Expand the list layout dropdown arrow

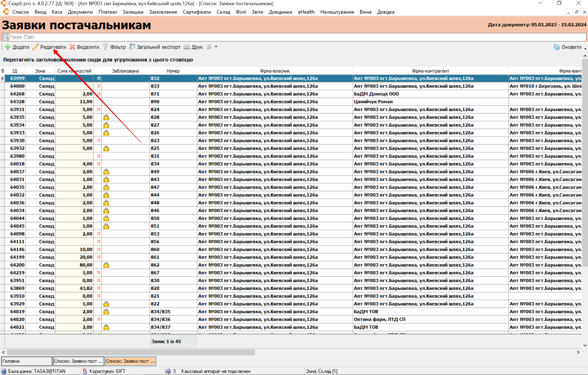click(216, 47)
